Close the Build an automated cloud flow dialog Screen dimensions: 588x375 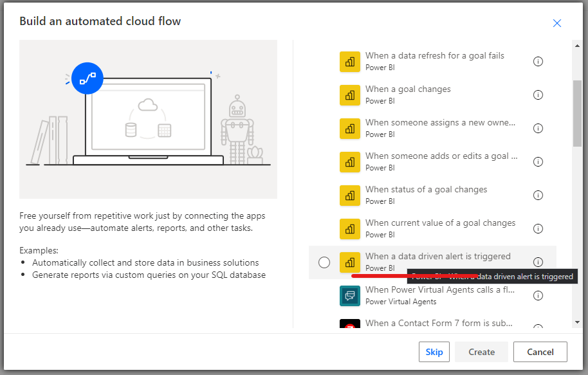(x=557, y=23)
